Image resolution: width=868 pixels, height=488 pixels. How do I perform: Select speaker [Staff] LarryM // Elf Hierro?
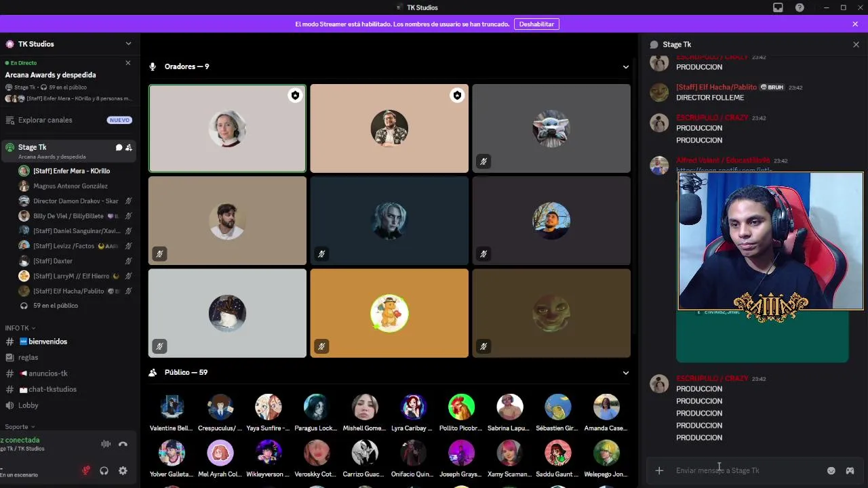tap(71, 276)
